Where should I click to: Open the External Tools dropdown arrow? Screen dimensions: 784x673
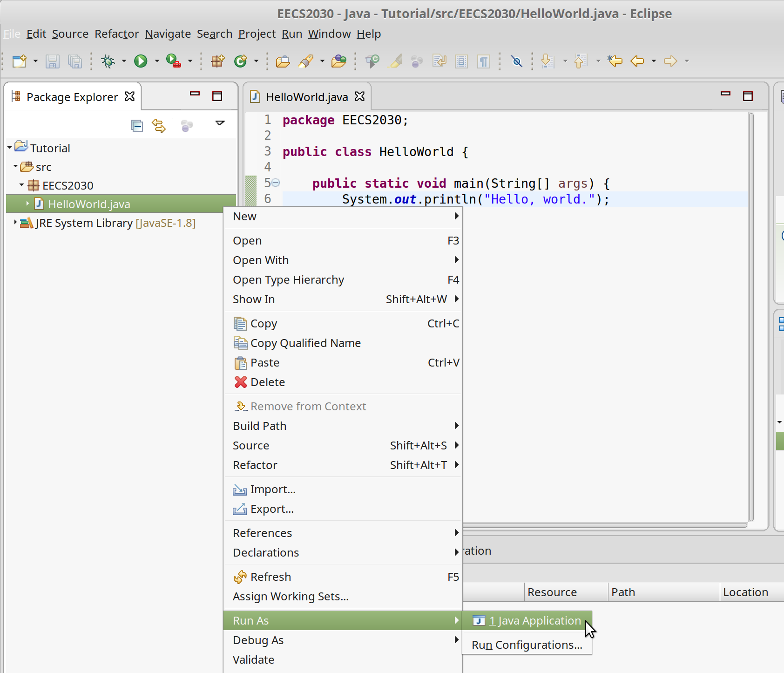(190, 61)
